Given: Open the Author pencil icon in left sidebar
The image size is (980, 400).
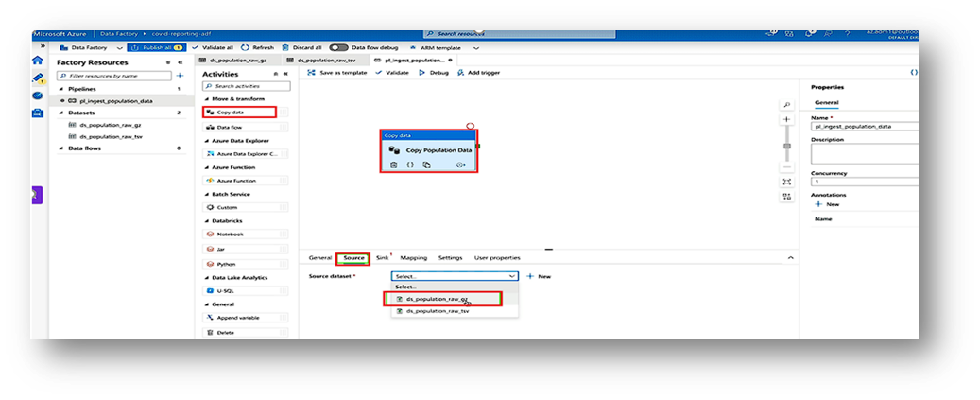Looking at the screenshot, I should pos(38,77).
